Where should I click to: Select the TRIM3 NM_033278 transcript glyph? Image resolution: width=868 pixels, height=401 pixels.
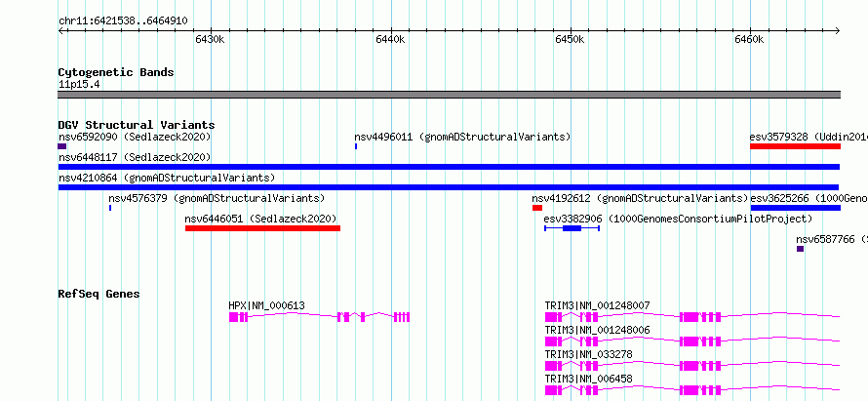point(692,366)
